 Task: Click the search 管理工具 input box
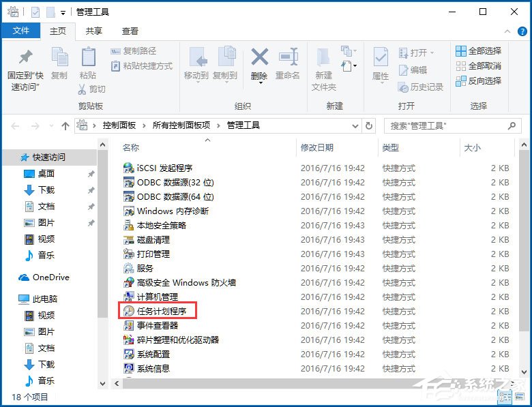coord(443,126)
